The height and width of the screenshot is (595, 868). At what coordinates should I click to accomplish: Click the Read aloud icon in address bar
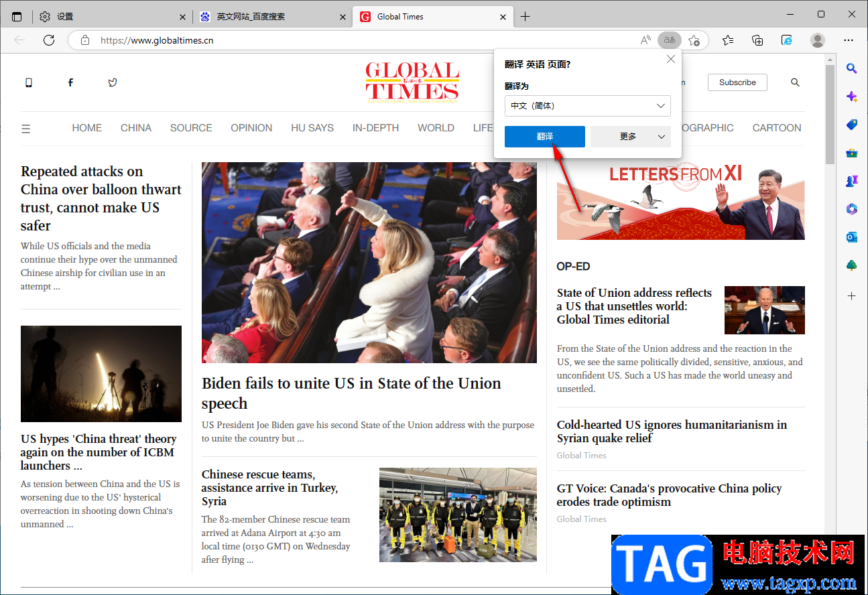tap(645, 40)
